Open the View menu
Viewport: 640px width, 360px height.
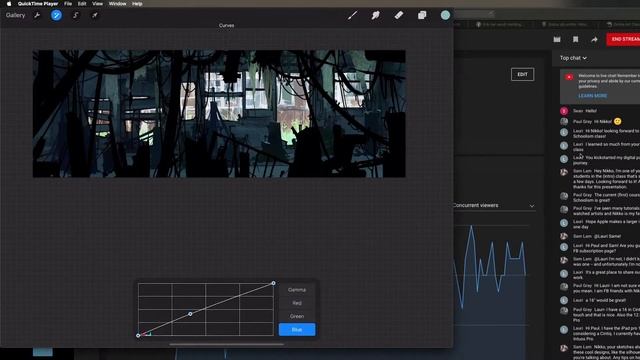[97, 4]
